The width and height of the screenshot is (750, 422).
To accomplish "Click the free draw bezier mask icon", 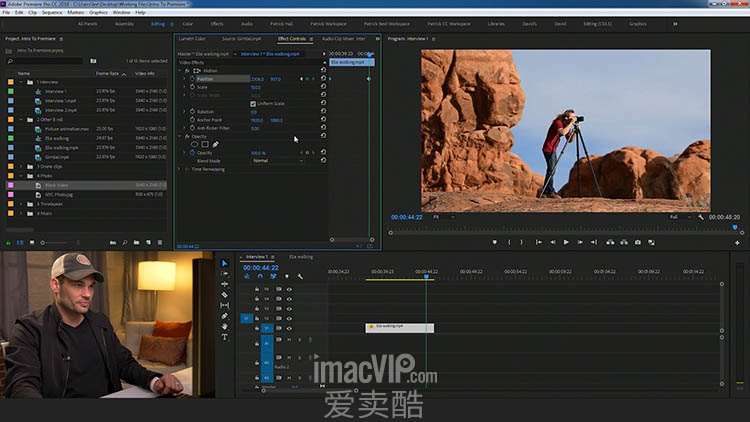I will [216, 144].
